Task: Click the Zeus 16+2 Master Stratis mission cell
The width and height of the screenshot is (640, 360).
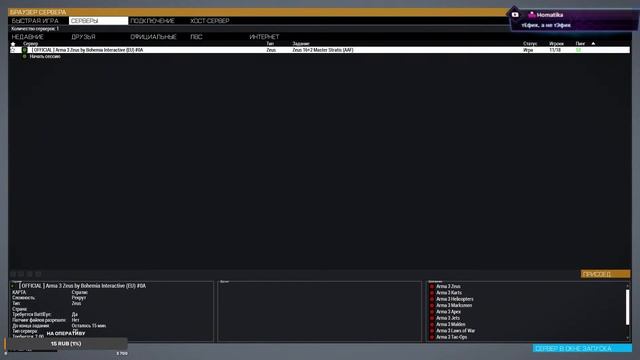Action: click(322, 50)
